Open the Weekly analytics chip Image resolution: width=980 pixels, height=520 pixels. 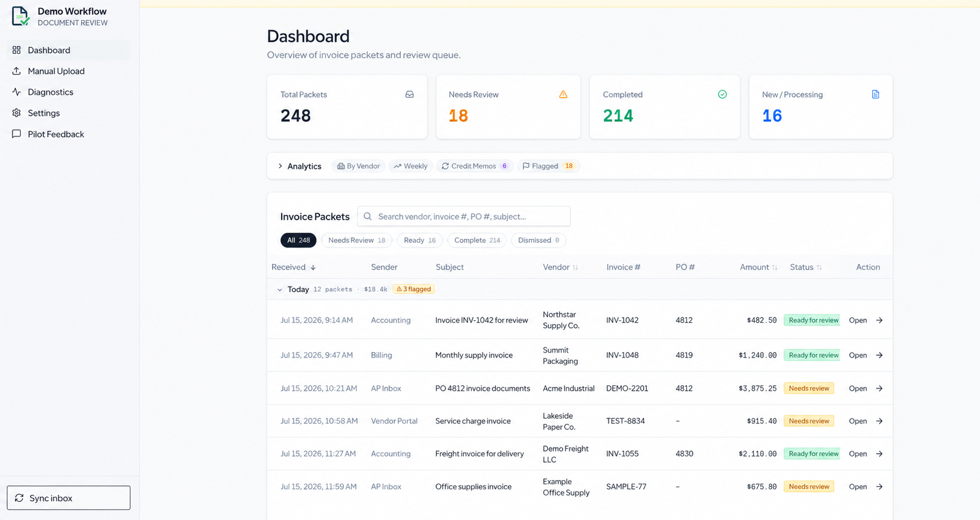coord(411,166)
